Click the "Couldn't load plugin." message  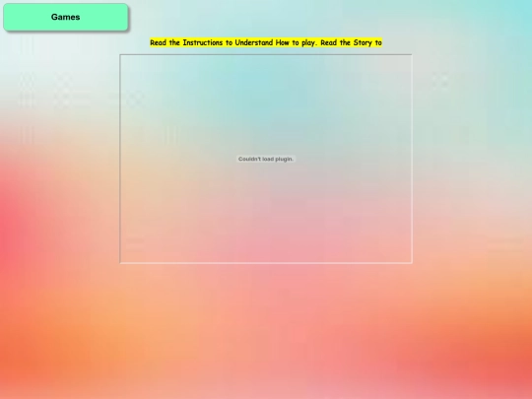coord(266,159)
